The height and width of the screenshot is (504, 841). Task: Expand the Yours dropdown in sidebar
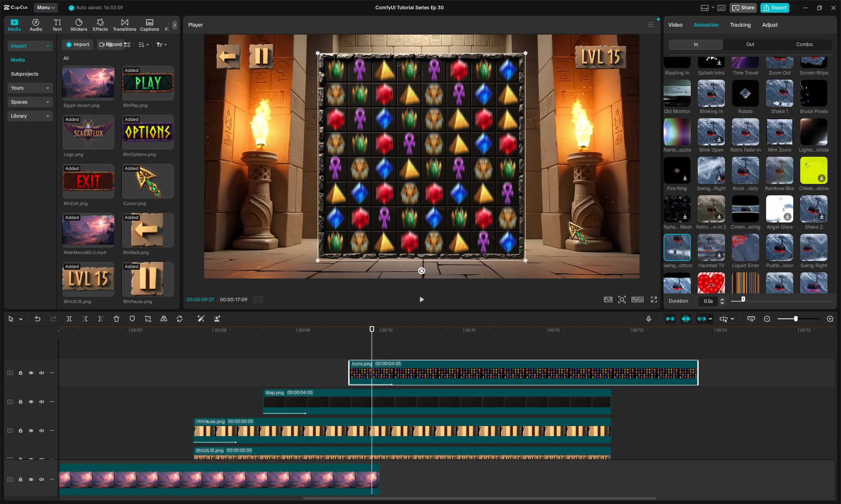(x=30, y=88)
